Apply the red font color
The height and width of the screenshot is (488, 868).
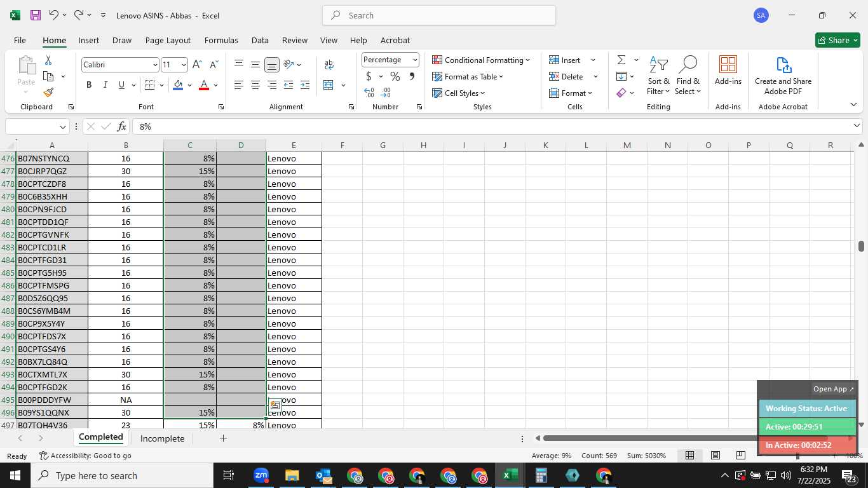[204, 85]
